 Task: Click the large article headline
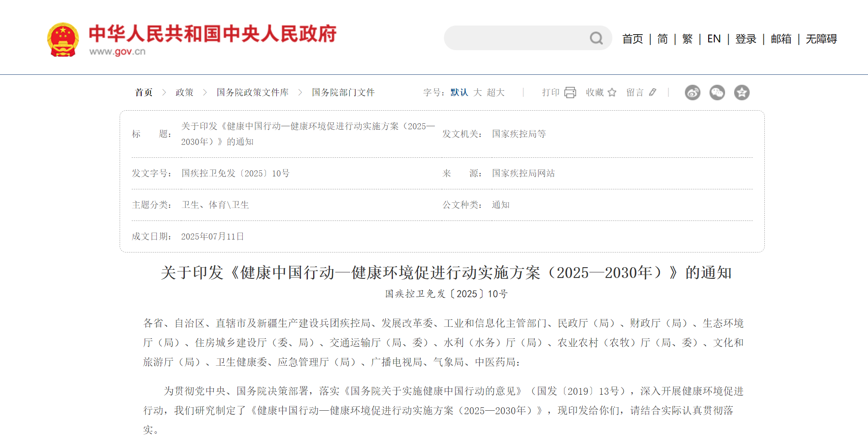446,273
